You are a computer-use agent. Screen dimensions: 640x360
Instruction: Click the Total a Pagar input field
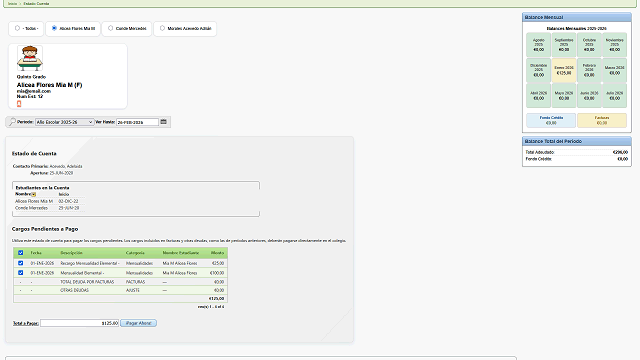80,323
